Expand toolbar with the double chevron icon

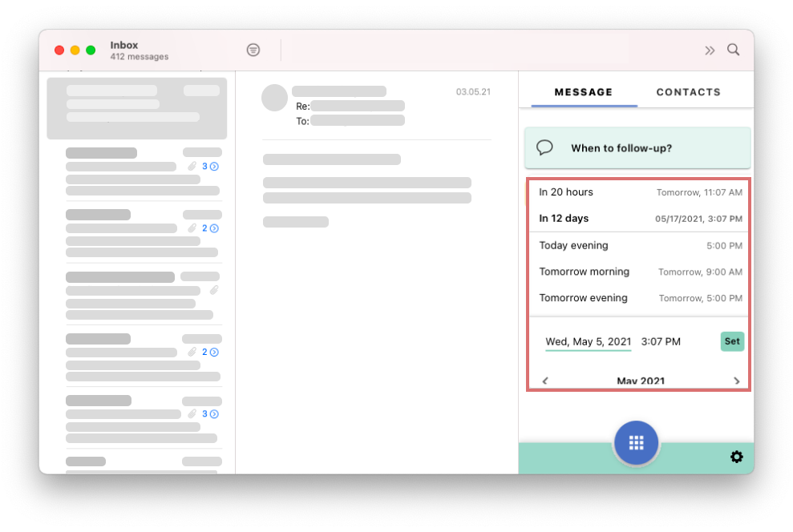click(x=710, y=50)
